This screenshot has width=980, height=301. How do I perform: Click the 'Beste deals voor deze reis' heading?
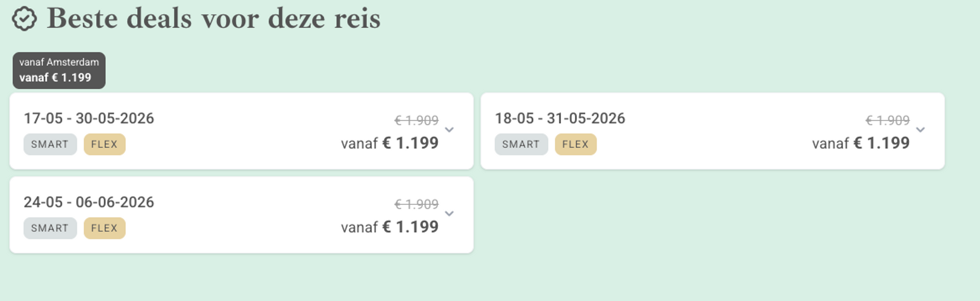click(x=213, y=19)
